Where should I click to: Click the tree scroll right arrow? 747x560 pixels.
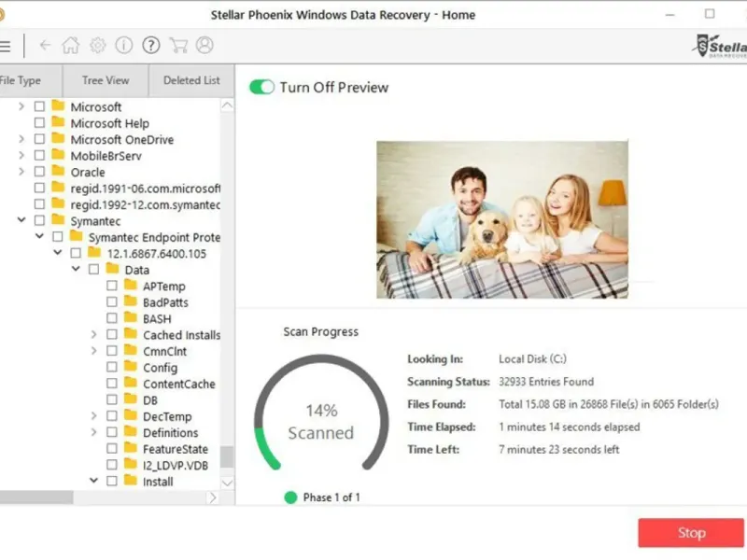[x=213, y=497]
